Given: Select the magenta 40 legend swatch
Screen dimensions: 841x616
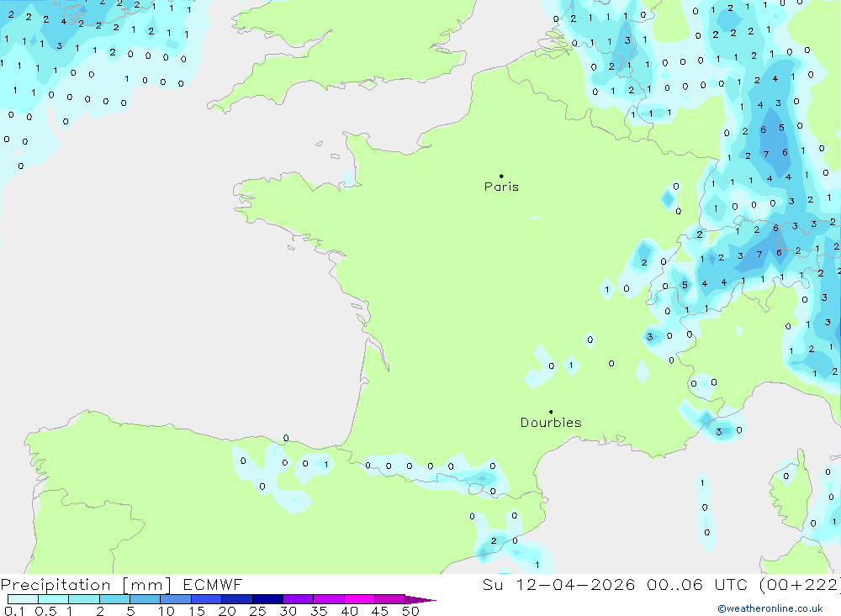Looking at the screenshot, I should [359, 599].
